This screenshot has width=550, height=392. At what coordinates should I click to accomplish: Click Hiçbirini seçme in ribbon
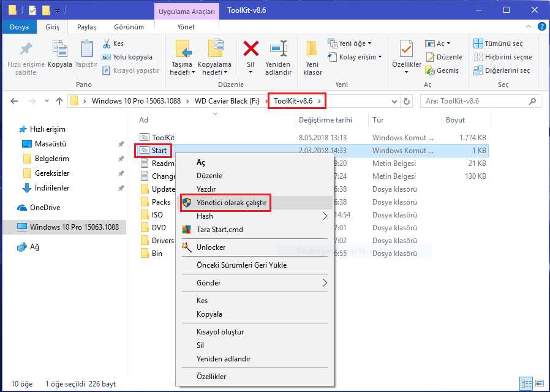503,57
